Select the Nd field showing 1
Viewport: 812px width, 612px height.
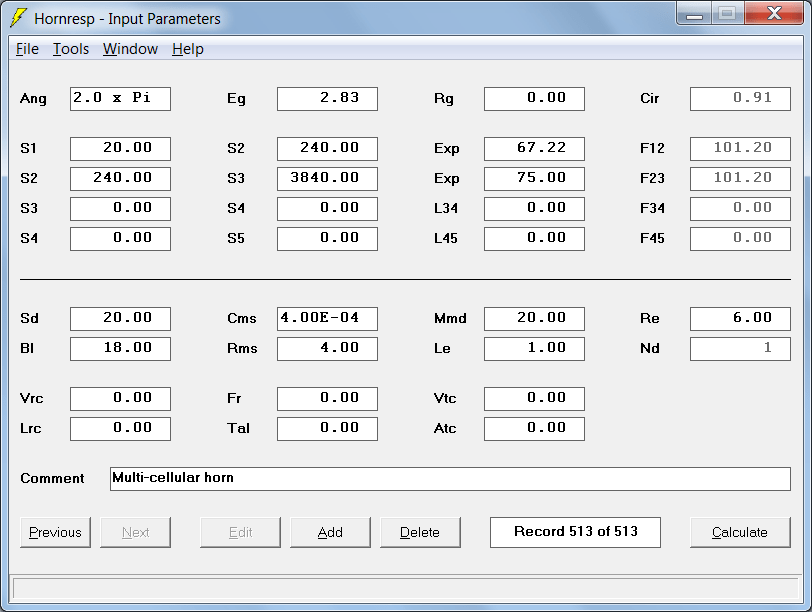(740, 348)
